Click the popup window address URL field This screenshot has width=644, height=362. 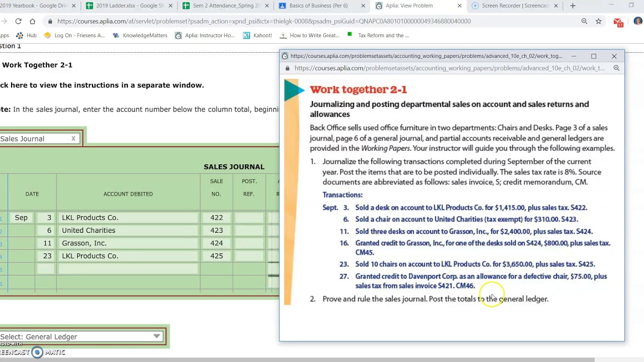pos(449,68)
